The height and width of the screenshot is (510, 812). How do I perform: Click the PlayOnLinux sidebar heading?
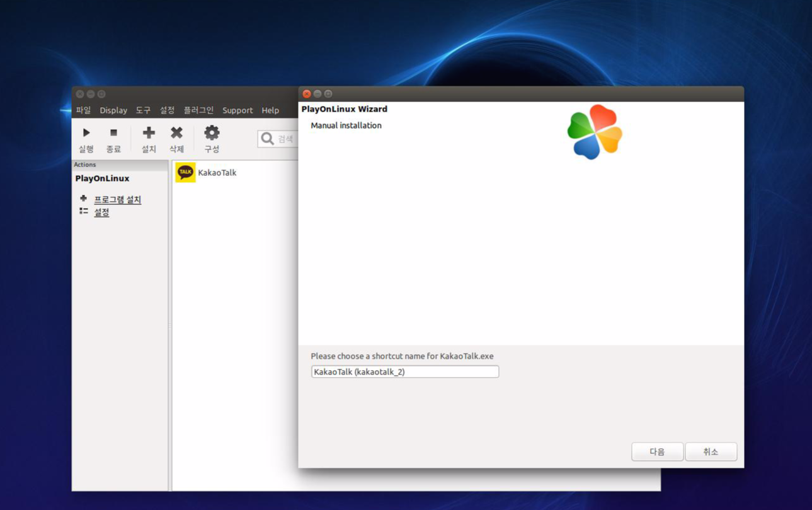(102, 178)
